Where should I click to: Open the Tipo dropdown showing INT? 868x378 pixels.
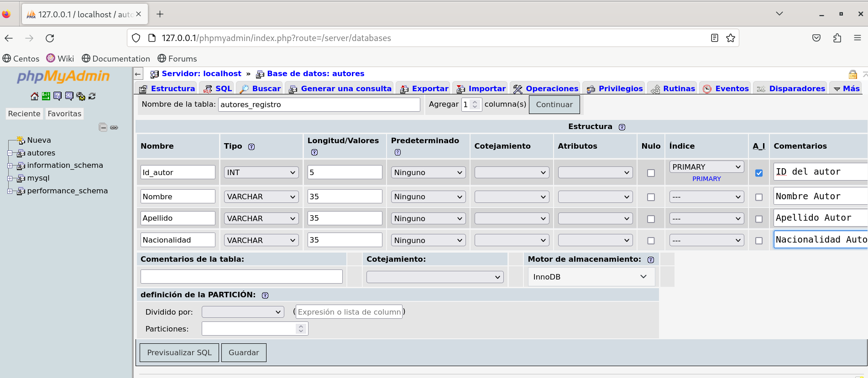261,172
